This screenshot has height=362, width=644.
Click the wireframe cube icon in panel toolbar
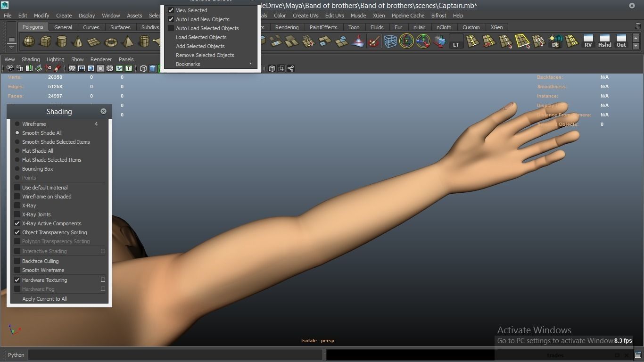143,69
